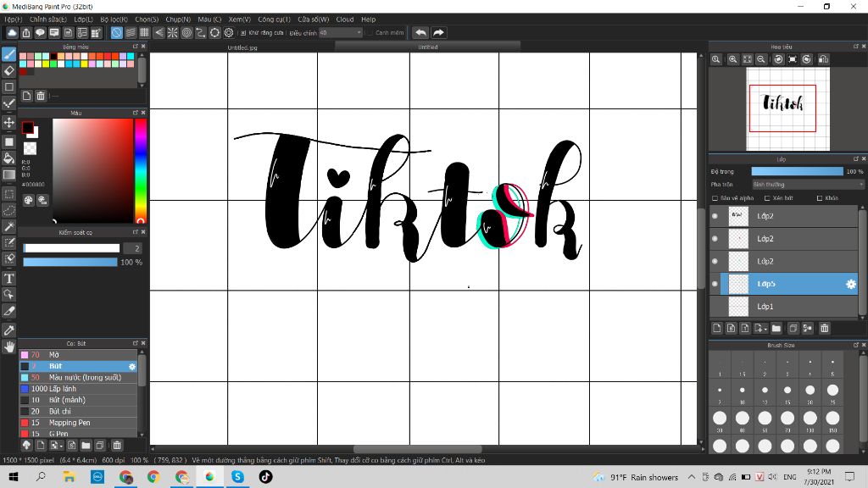Select the transparent color swatch

(30, 148)
